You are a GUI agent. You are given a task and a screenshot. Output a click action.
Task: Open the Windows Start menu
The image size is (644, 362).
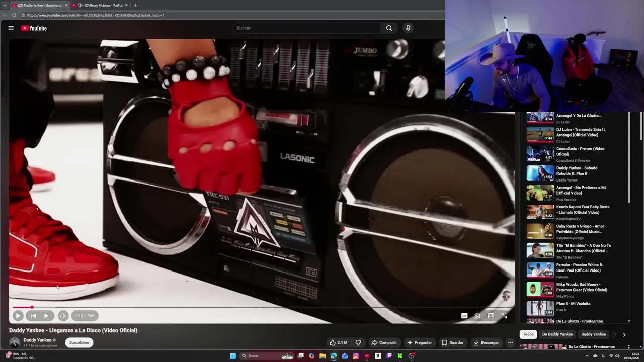tap(233, 356)
